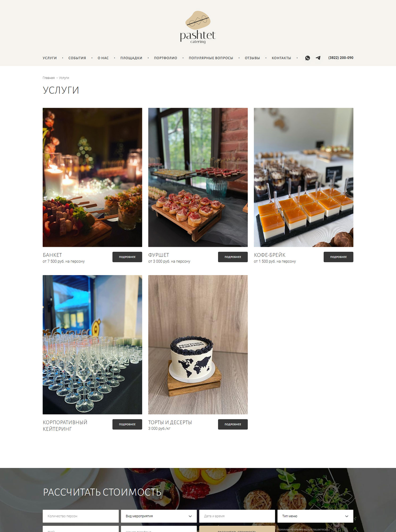Click Подробнее under Кофе-брейк
Image resolution: width=396 pixels, height=532 pixels.
point(338,257)
